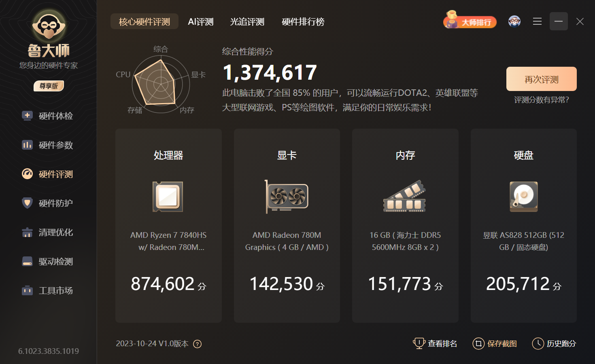This screenshot has width=595, height=364.
Task: Click the 内存 card title
Action: (405, 155)
